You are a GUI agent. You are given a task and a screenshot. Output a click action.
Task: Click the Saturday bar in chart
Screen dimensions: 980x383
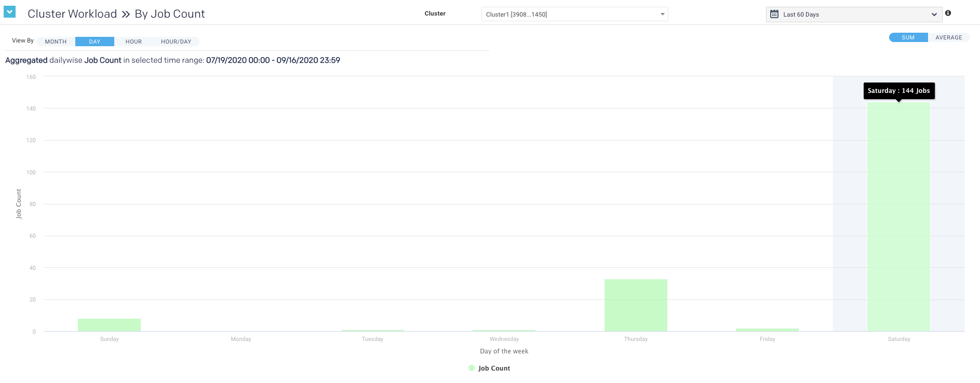pos(898,216)
